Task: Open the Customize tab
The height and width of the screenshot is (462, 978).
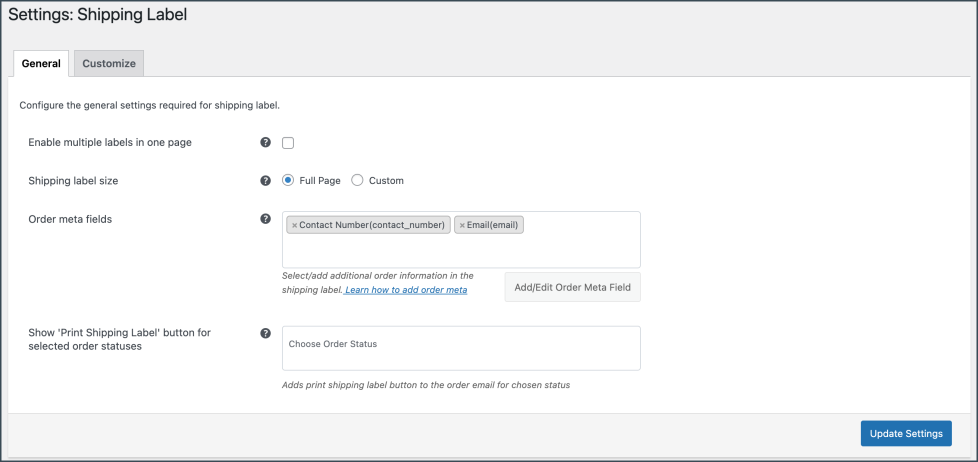Action: pyautogui.click(x=109, y=63)
